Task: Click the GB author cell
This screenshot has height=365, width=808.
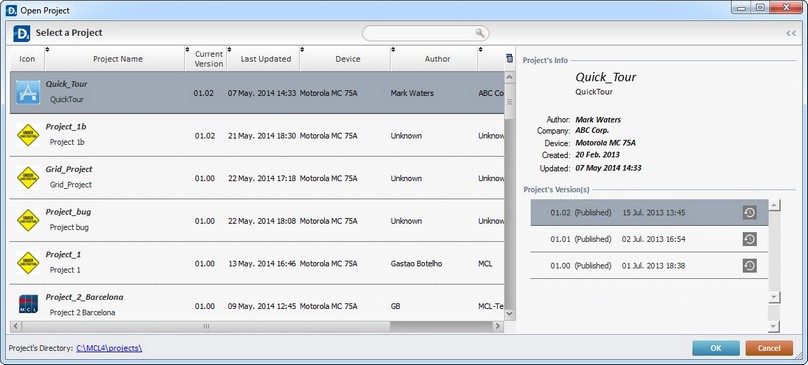Action: (396, 306)
